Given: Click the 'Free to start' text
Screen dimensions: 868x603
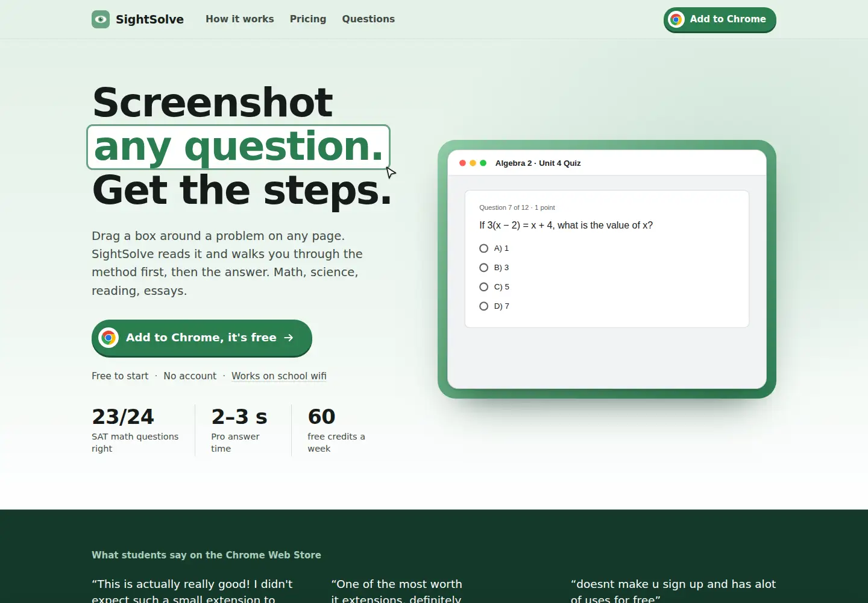Looking at the screenshot, I should (120, 376).
